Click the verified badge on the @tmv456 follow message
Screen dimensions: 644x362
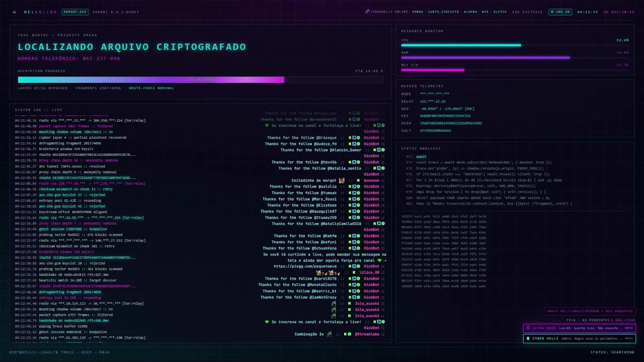coord(358,162)
